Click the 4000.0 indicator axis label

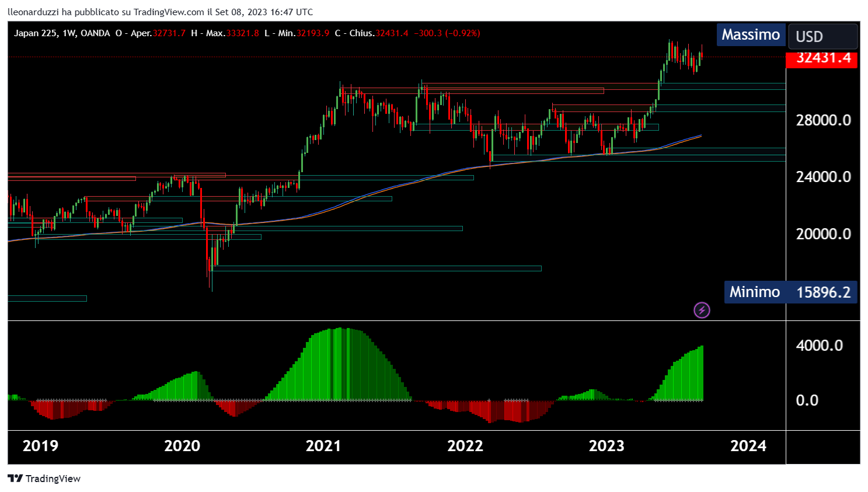[820, 346]
